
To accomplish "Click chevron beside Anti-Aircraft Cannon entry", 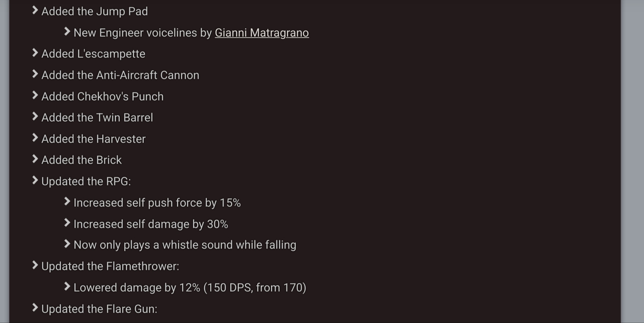I will [x=35, y=74].
